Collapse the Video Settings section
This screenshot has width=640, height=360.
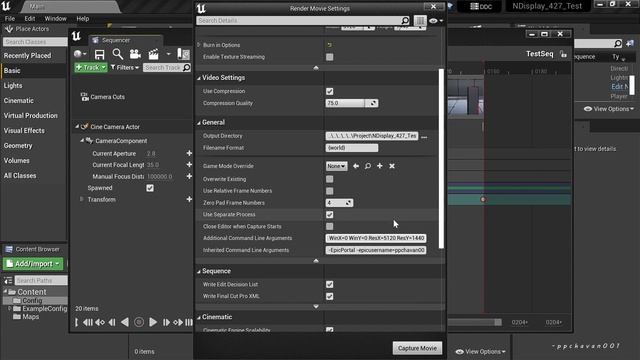199,78
